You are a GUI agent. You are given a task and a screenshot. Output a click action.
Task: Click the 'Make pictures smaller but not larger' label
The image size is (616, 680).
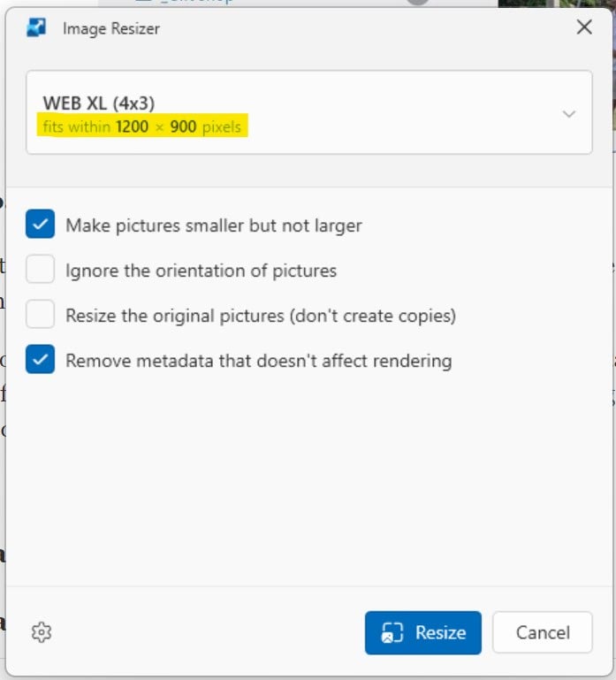pyautogui.click(x=214, y=225)
